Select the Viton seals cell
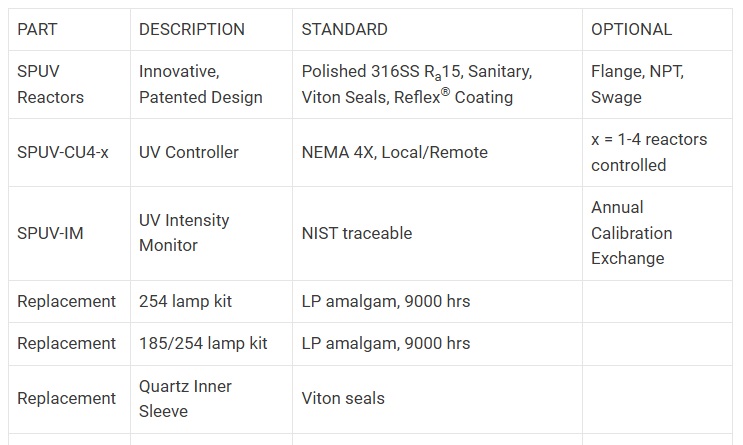 pos(343,398)
